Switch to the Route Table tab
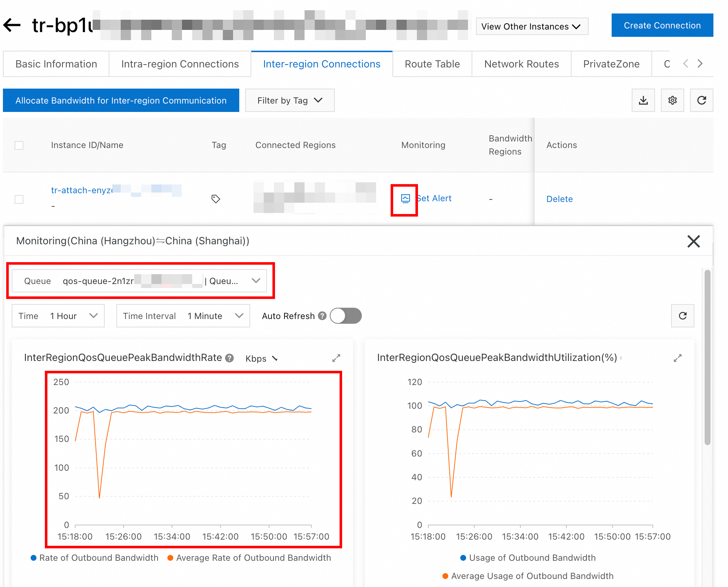Image resolution: width=728 pixels, height=587 pixels. point(432,64)
